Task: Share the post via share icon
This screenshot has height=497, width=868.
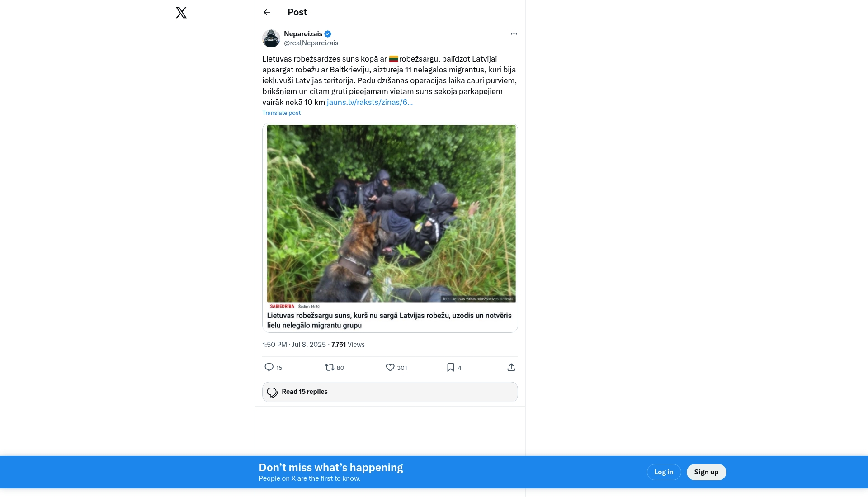Action: coord(511,367)
